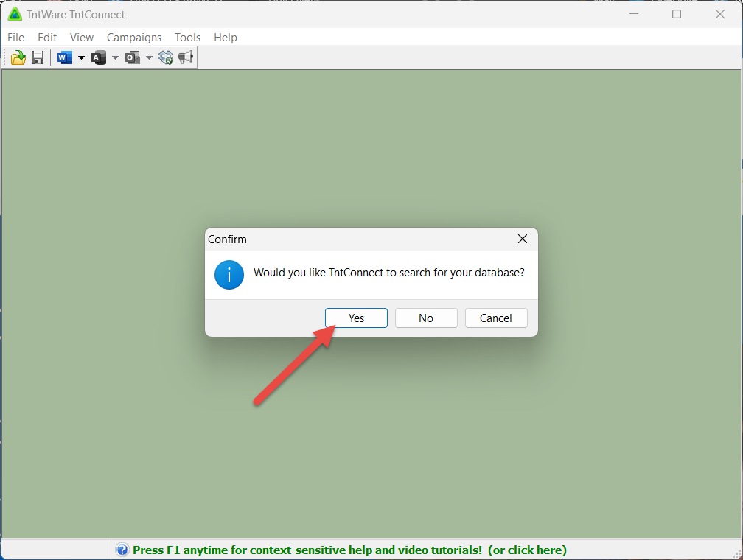The height and width of the screenshot is (560, 743).
Task: Click the green F1 help tutorials link
Action: pos(349,550)
